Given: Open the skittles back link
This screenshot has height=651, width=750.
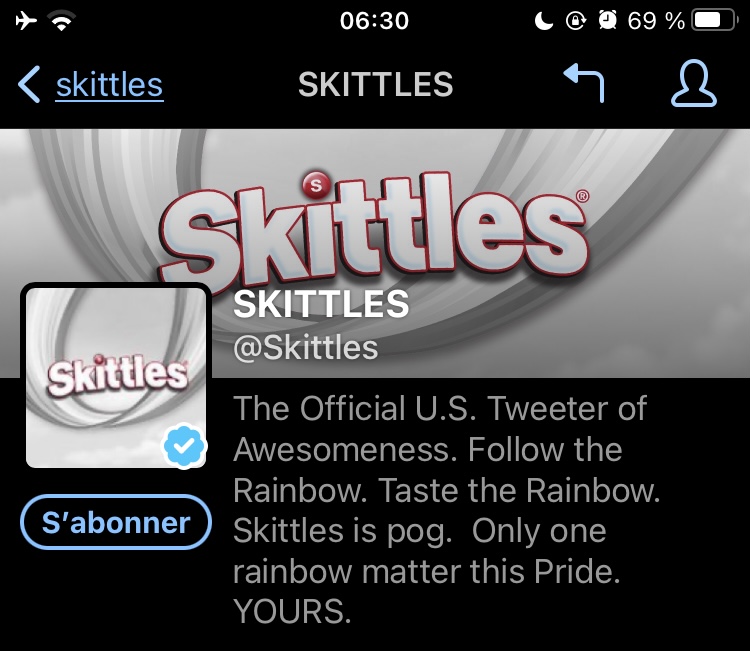Looking at the screenshot, I should pyautogui.click(x=110, y=85).
